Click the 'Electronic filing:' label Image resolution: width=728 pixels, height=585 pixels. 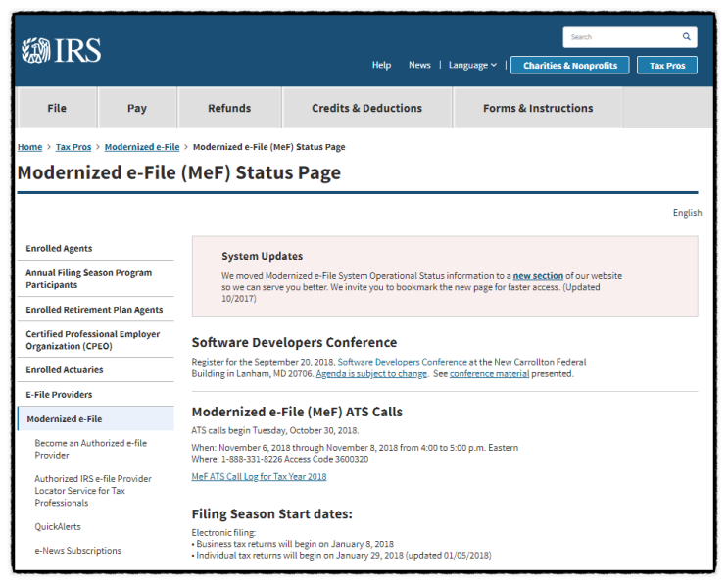(223, 533)
